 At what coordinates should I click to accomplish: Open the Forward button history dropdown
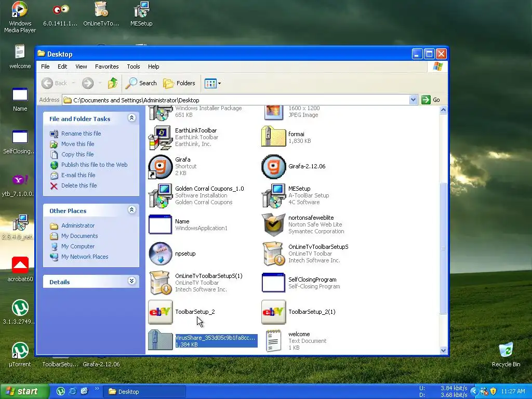100,83
